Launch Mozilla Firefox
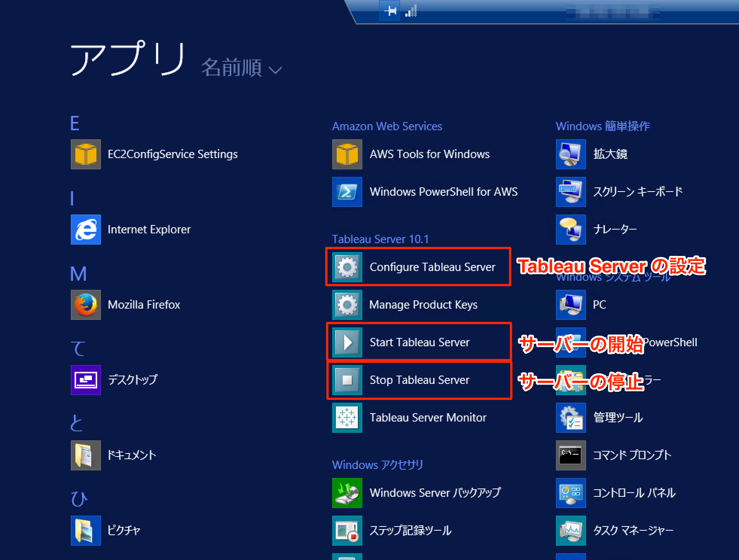The width and height of the screenshot is (739, 560). [144, 304]
